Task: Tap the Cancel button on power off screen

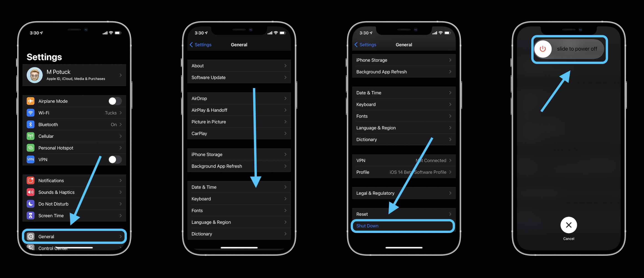Action: coord(568,225)
